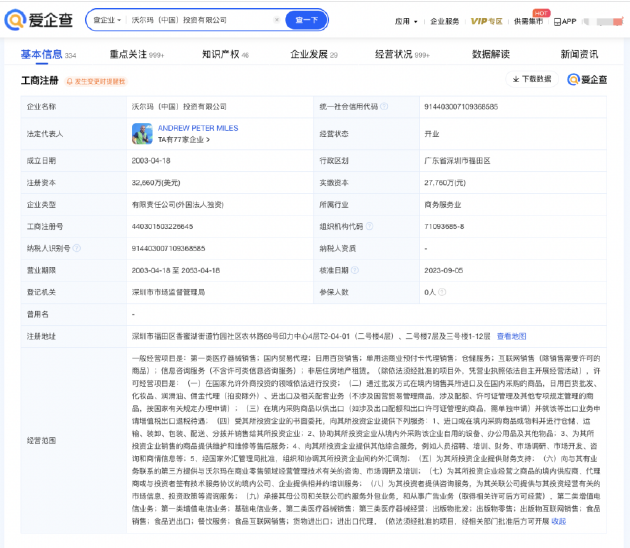Clear the search box using the X icon

point(276,20)
